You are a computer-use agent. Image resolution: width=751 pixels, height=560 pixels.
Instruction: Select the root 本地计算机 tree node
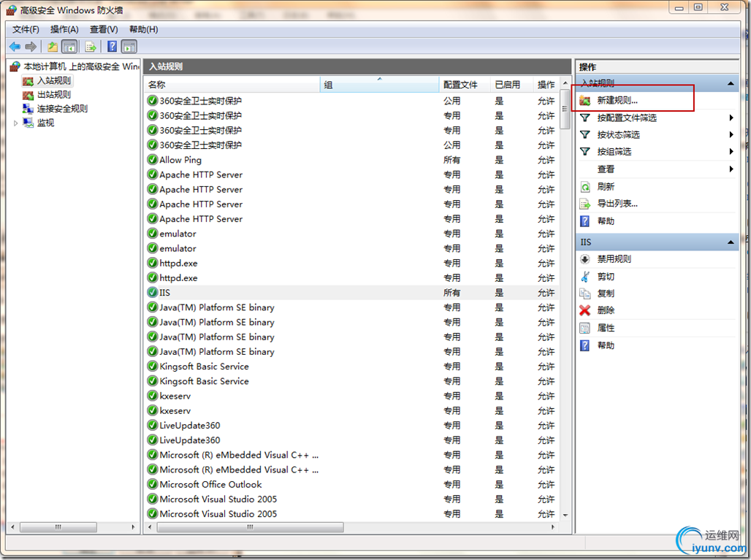pos(81,66)
